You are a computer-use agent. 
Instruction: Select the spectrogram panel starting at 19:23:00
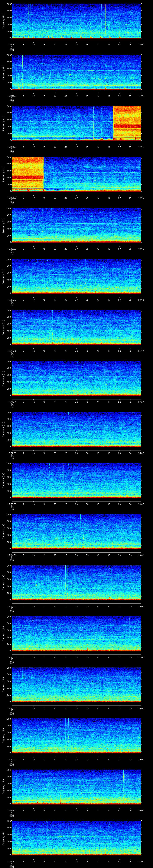pos(76,481)
